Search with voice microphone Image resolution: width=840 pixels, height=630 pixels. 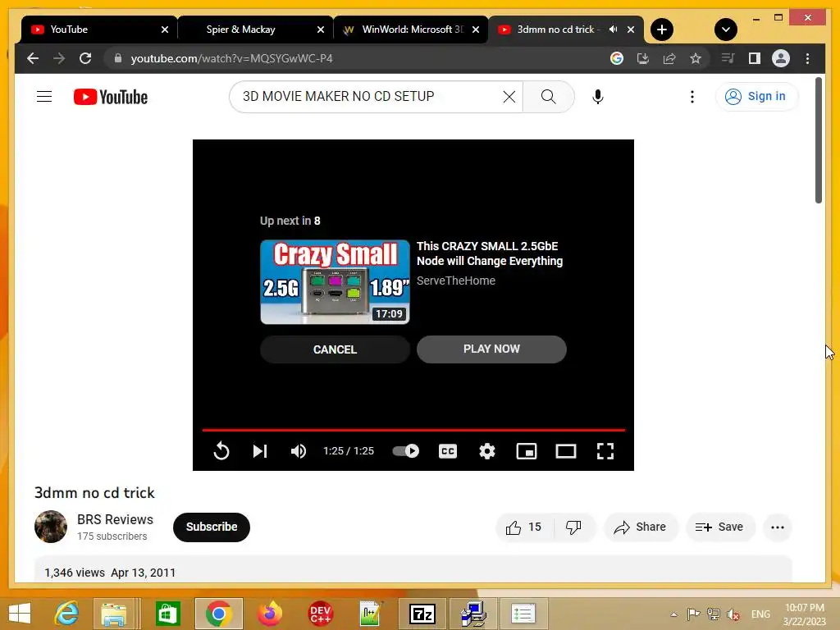(x=598, y=97)
